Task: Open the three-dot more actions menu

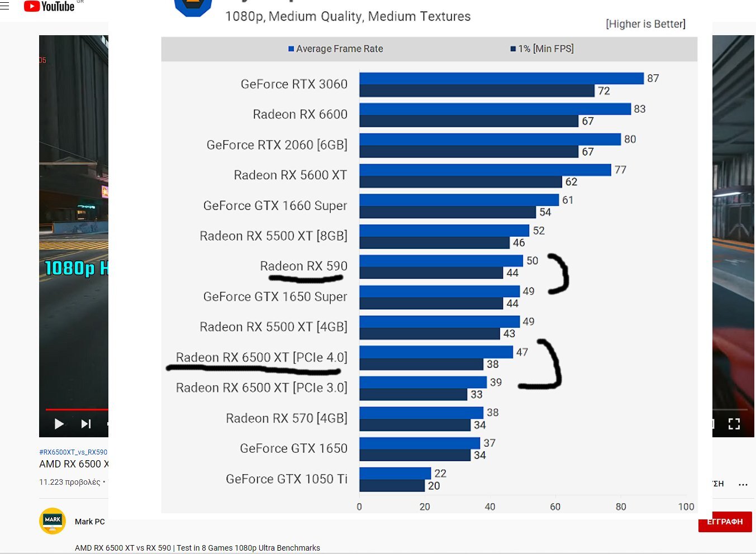Action: pyautogui.click(x=743, y=484)
